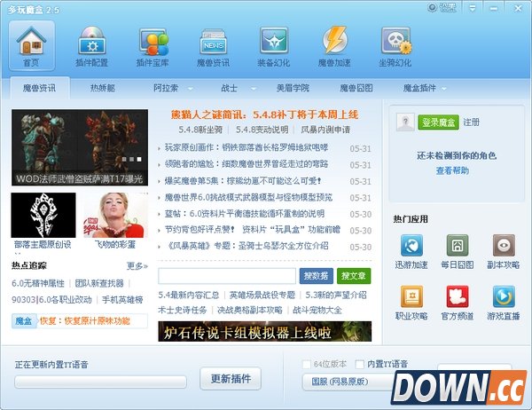Open the 国服(网易原版) server combo box

click(349, 382)
